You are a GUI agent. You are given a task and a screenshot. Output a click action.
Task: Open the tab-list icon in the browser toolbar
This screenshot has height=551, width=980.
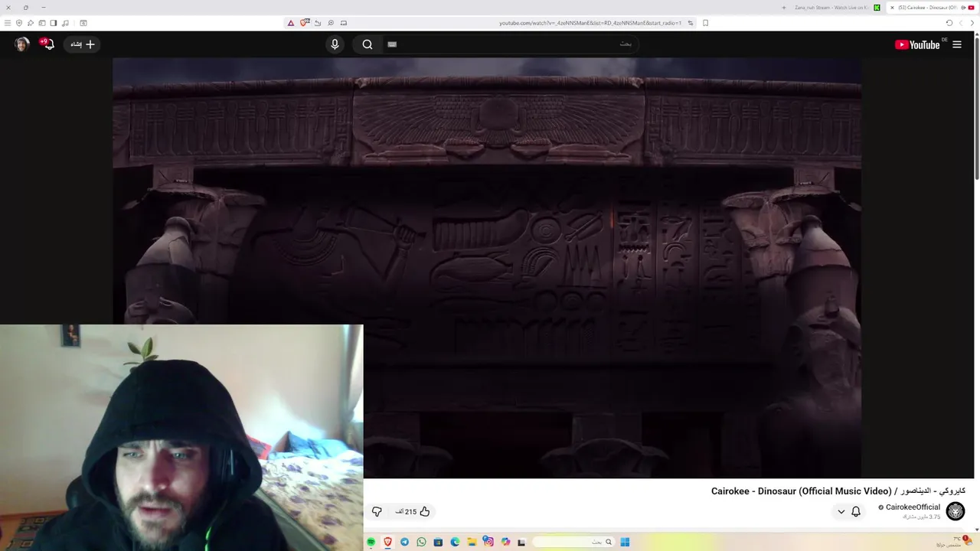42,23
